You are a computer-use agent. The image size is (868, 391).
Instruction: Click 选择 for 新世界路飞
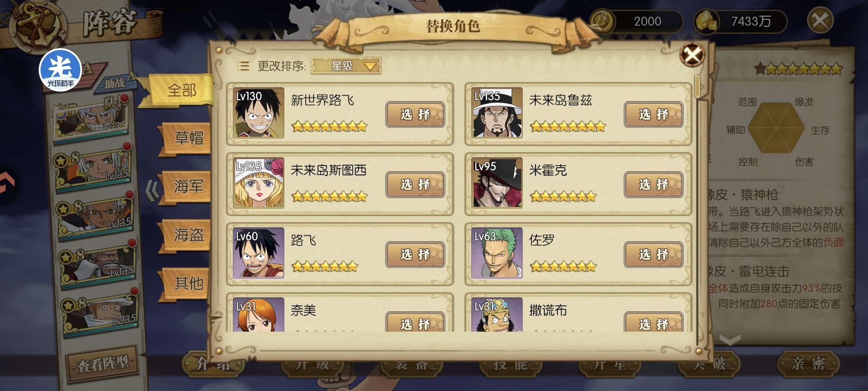point(415,114)
